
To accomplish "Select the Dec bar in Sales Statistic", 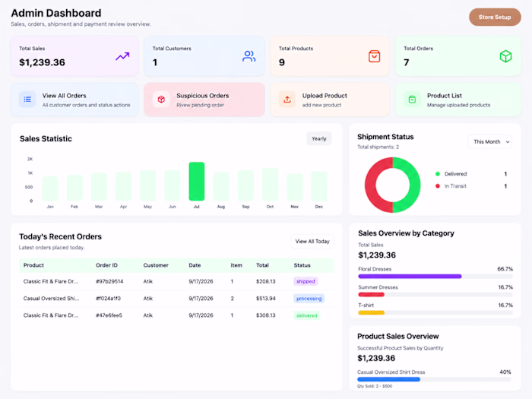I will tap(319, 186).
